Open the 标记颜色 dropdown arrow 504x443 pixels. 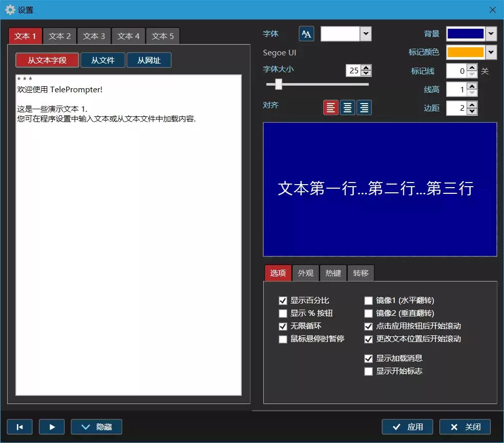coord(491,52)
